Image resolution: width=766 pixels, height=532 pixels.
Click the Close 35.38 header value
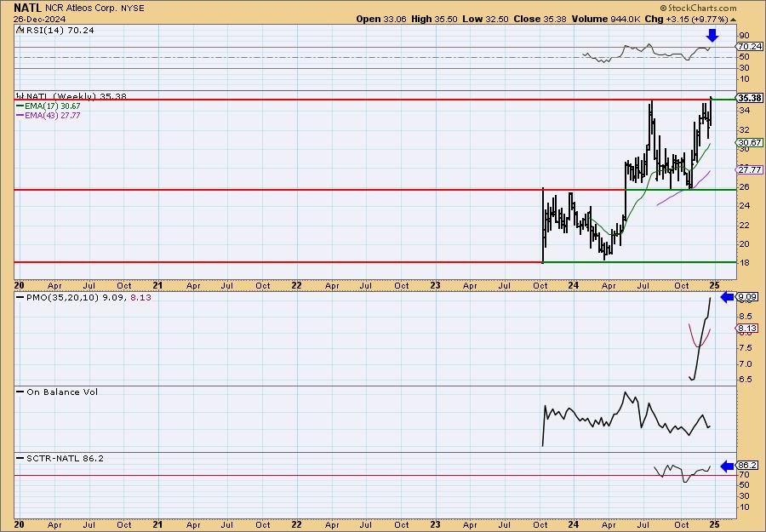coord(540,19)
